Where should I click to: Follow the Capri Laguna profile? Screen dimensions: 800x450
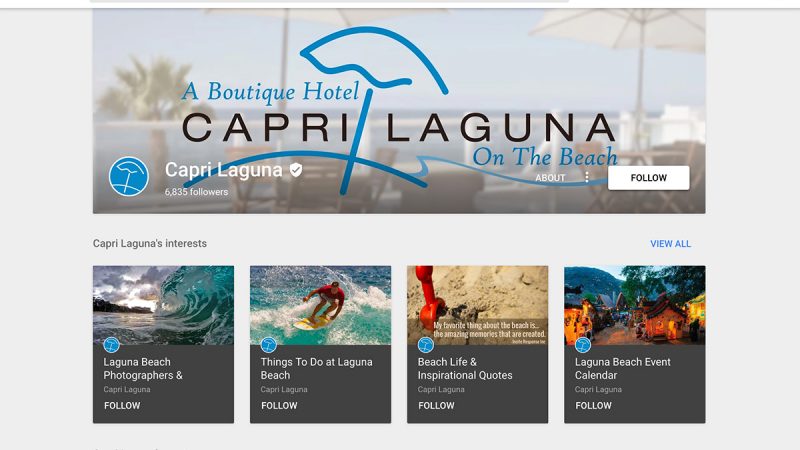click(648, 178)
